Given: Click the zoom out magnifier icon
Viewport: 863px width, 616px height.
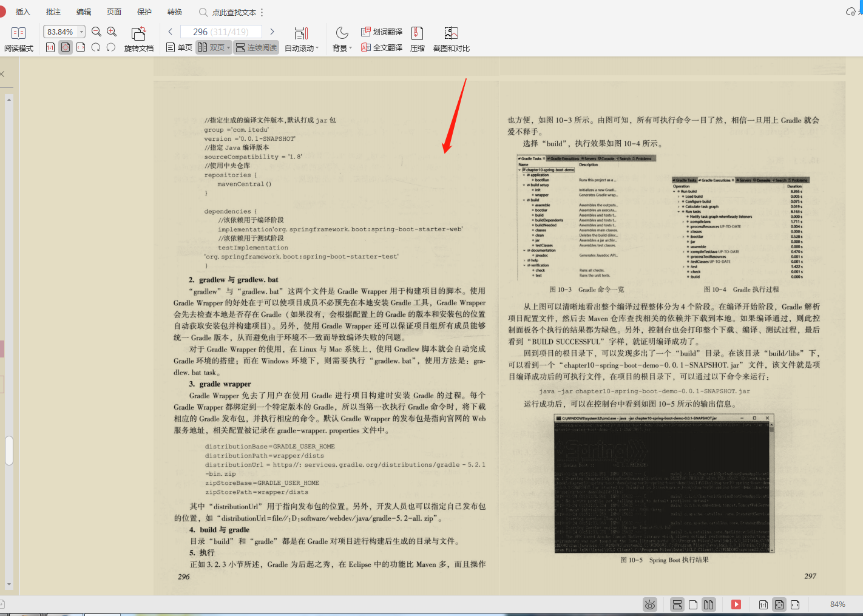Looking at the screenshot, I should click(x=96, y=32).
